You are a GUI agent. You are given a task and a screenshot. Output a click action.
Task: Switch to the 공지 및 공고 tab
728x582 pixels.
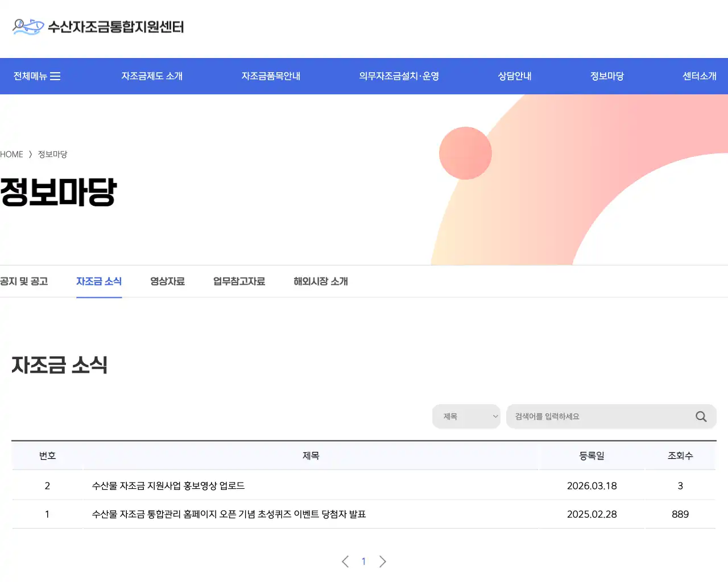coord(24,281)
